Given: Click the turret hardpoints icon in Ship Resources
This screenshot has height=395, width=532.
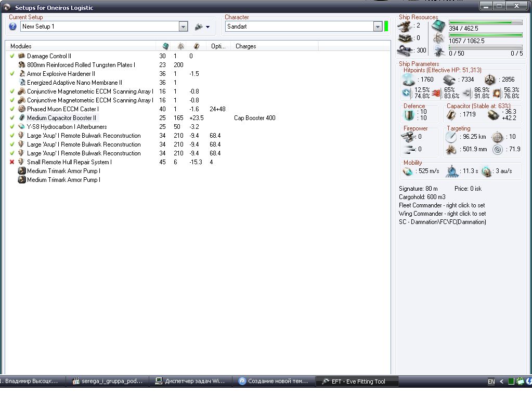Looking at the screenshot, I should 405,26.
